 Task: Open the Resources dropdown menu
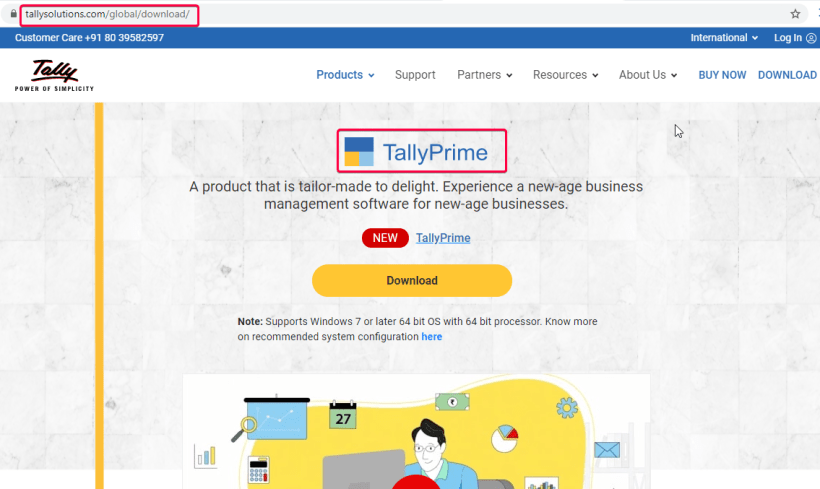click(x=565, y=75)
